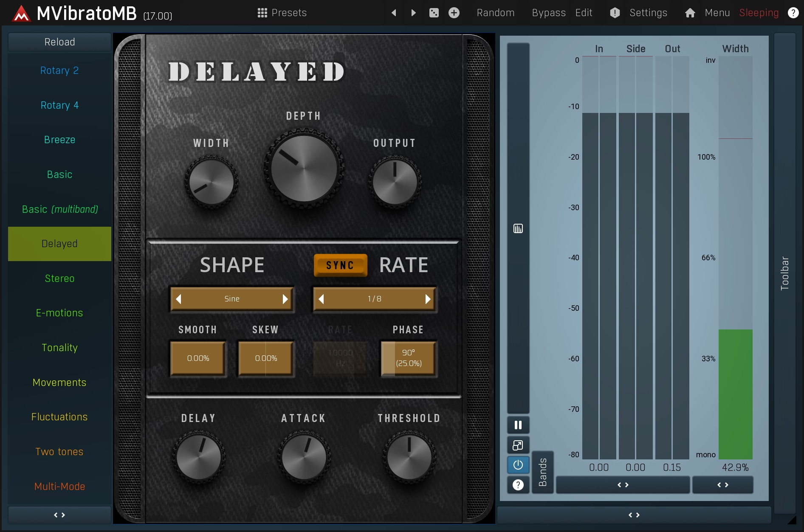Open the Sine shape selector

coord(232,299)
